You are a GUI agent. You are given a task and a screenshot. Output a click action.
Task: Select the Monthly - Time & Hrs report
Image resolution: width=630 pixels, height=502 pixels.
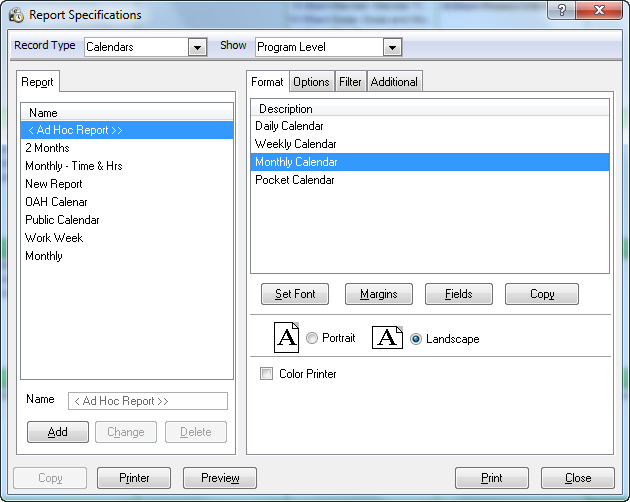click(x=127, y=166)
